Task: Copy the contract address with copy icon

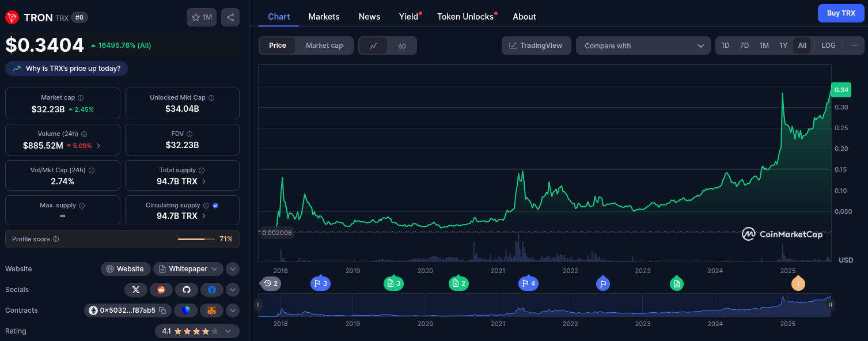Action: (x=162, y=311)
